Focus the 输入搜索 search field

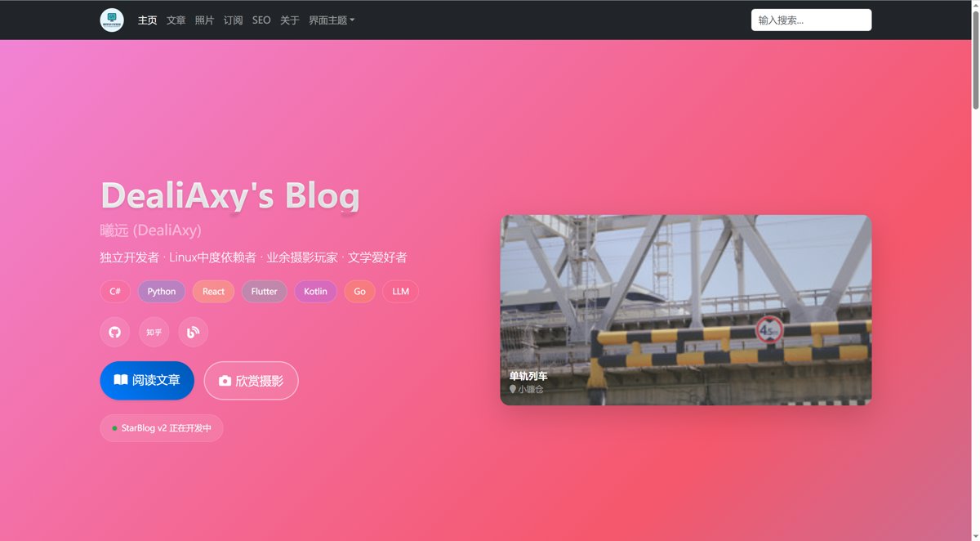click(x=811, y=20)
